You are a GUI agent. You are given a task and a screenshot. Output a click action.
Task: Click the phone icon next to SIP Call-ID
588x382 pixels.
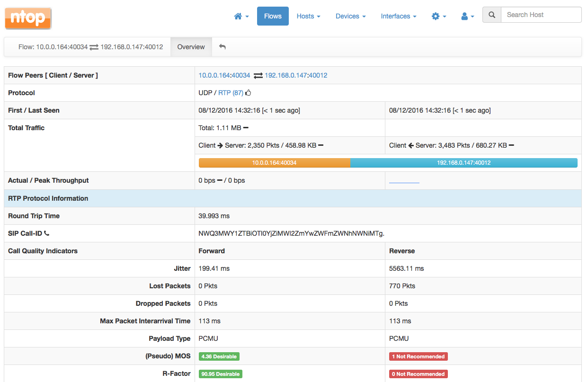click(x=47, y=233)
